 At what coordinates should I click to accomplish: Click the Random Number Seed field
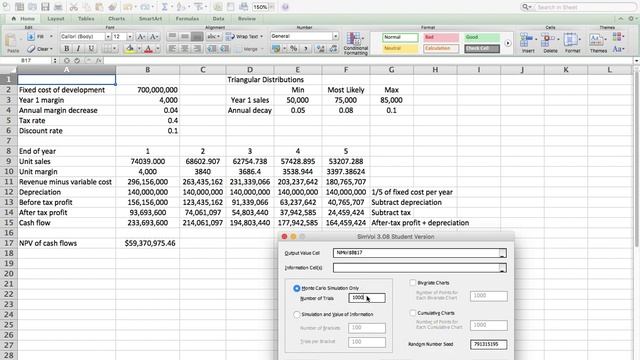489,344
